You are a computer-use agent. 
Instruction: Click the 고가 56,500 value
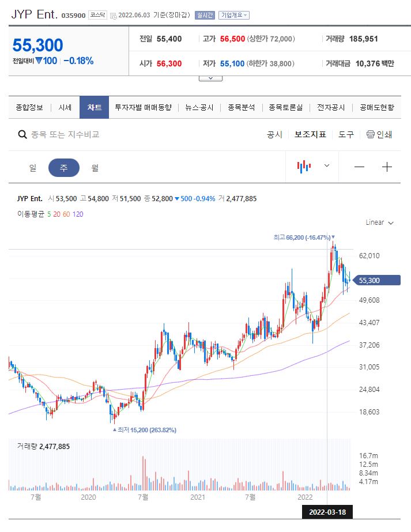point(232,39)
